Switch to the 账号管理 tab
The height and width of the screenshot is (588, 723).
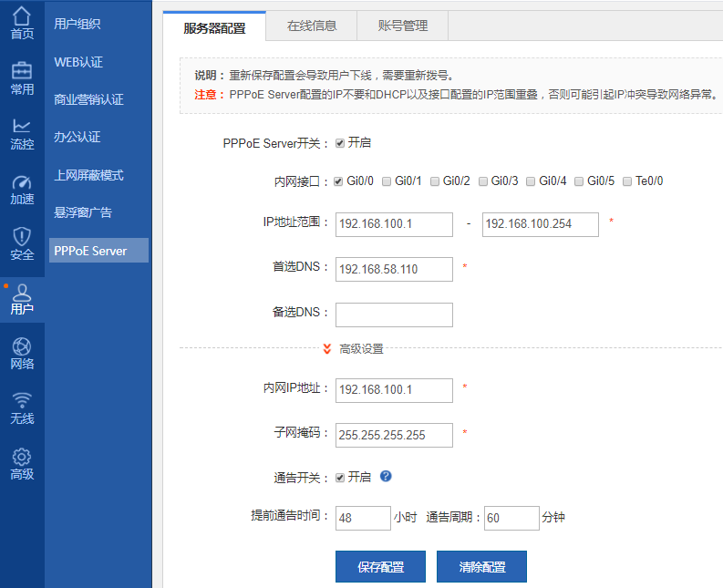pyautogui.click(x=402, y=26)
